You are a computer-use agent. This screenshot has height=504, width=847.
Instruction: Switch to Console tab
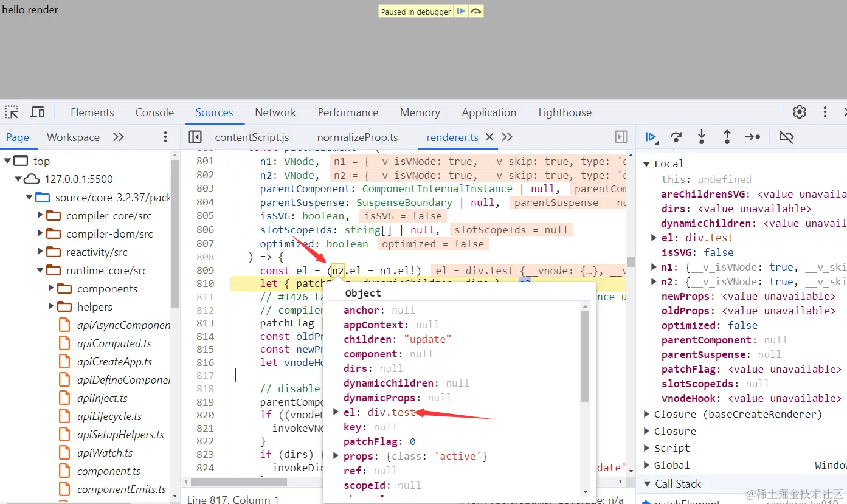(x=154, y=112)
